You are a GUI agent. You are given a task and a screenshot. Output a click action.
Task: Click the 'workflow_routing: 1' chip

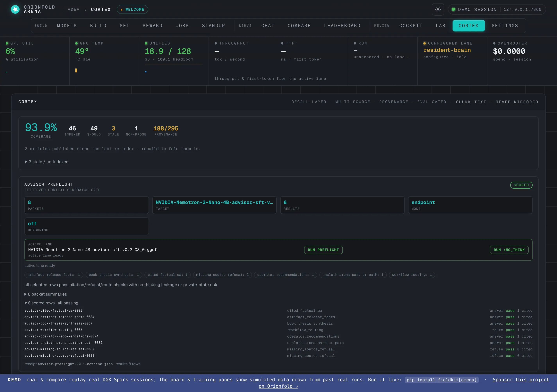(412, 275)
